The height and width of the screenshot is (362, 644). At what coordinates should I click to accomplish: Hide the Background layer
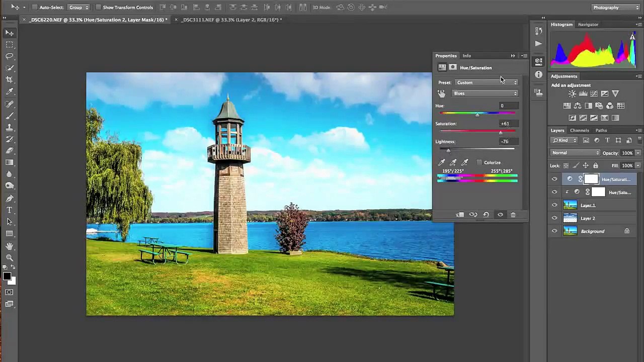pos(554,231)
